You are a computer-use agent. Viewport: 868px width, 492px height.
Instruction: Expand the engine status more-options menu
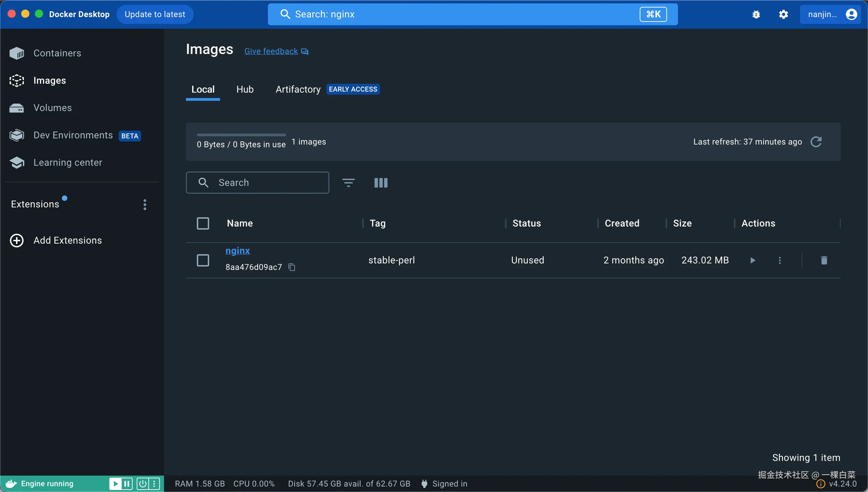coord(154,484)
